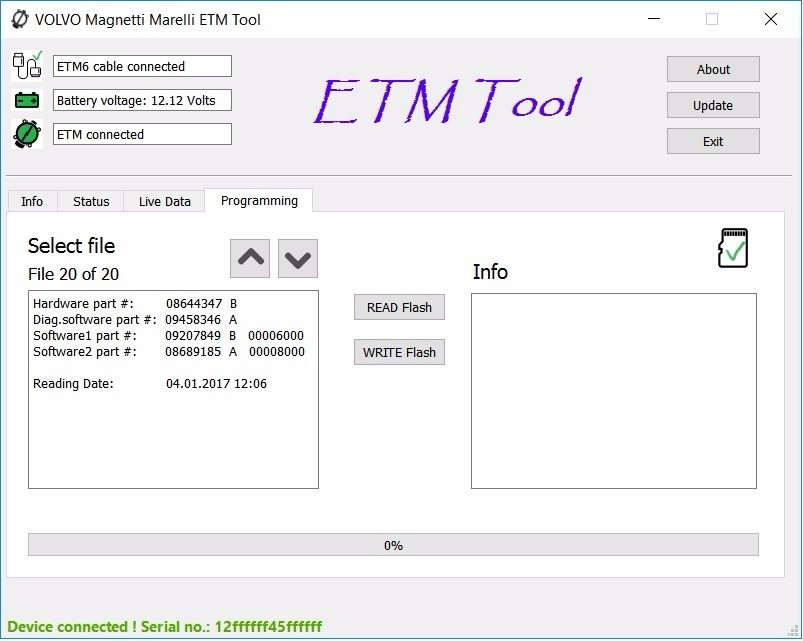Click the Update button
This screenshot has width=803, height=641.
(712, 105)
